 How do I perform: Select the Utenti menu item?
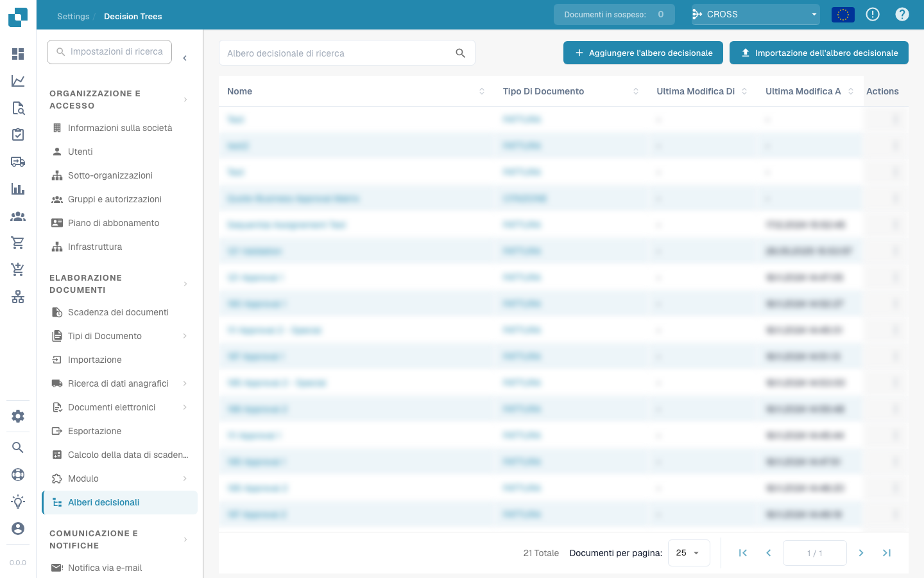tap(119, 152)
